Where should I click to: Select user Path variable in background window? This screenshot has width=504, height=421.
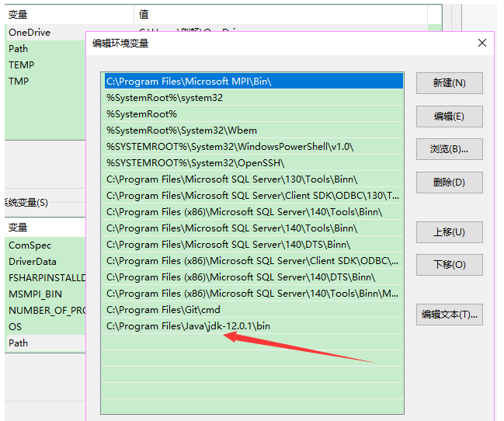(46, 49)
